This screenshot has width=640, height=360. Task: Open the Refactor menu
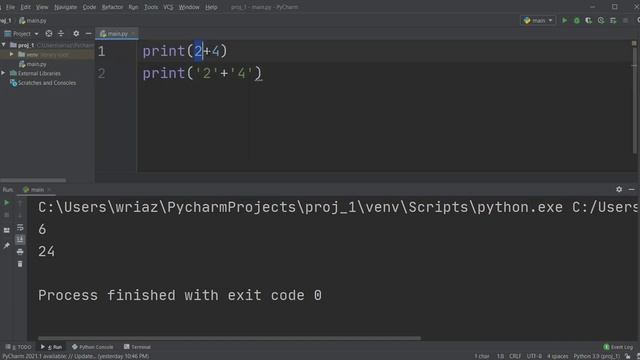pyautogui.click(x=112, y=7)
